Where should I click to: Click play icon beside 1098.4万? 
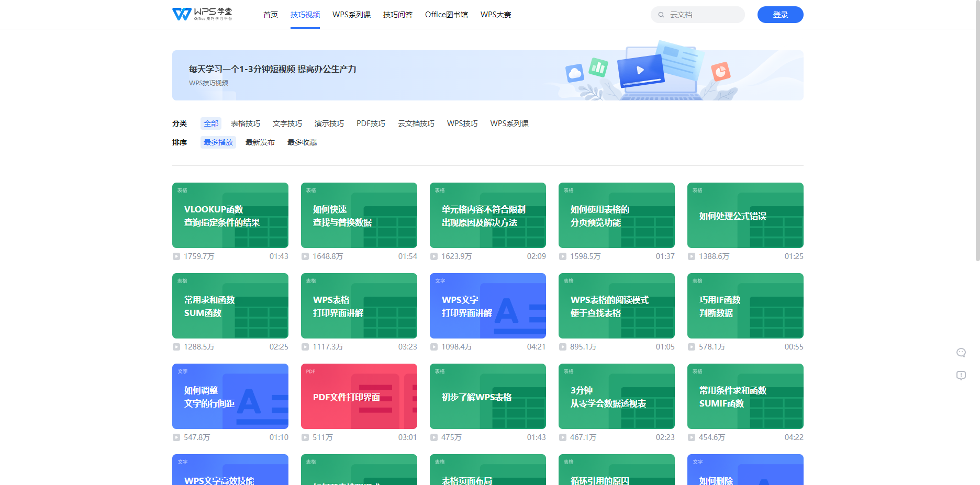pyautogui.click(x=434, y=347)
